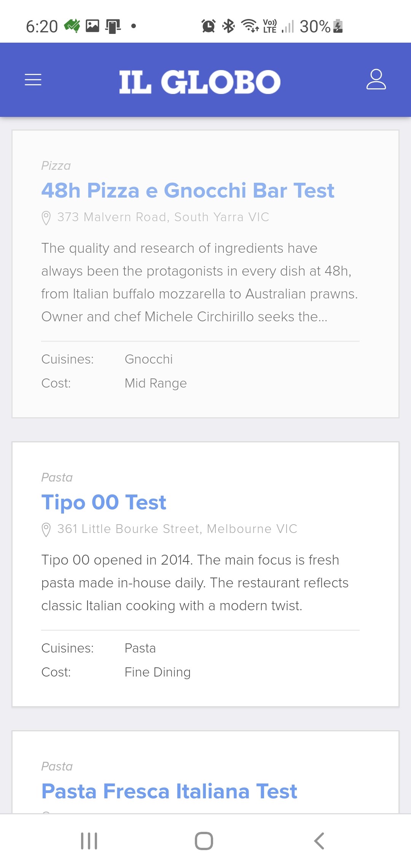Tap the battery indicator in status bar
This screenshot has height=868, width=411.
pyautogui.click(x=338, y=26)
